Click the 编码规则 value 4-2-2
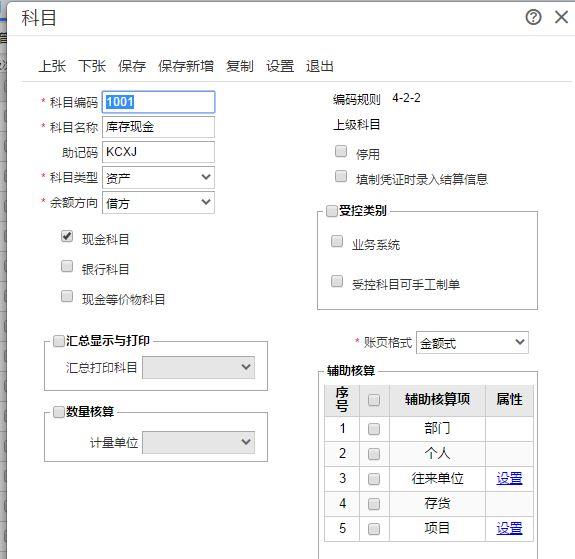Viewport: 575px width, 559px height. click(406, 98)
